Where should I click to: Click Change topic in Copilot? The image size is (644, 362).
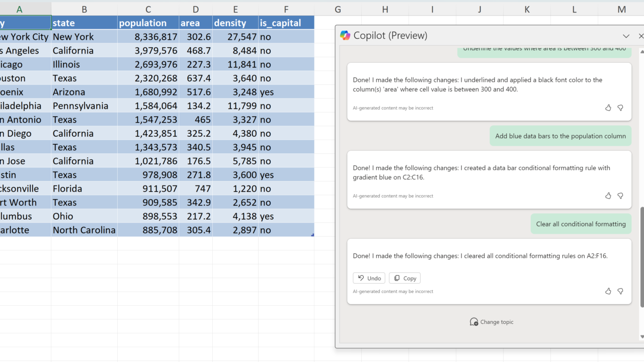491,322
